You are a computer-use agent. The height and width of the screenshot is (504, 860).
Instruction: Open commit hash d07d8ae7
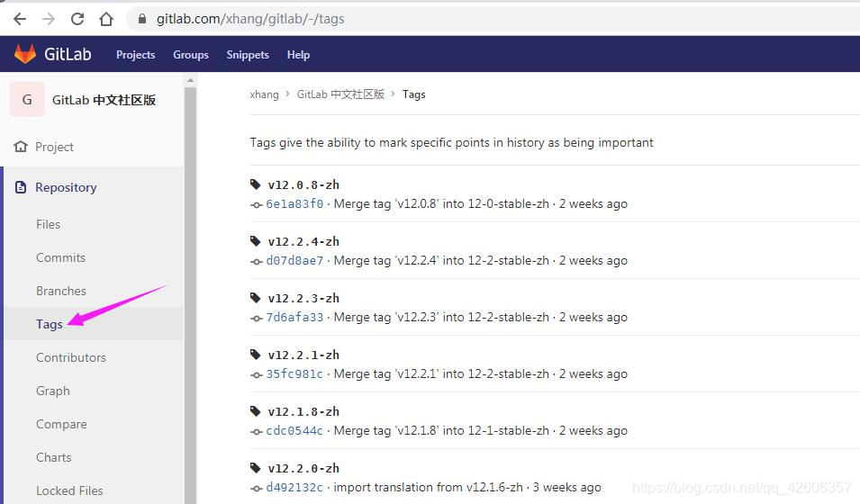(294, 260)
